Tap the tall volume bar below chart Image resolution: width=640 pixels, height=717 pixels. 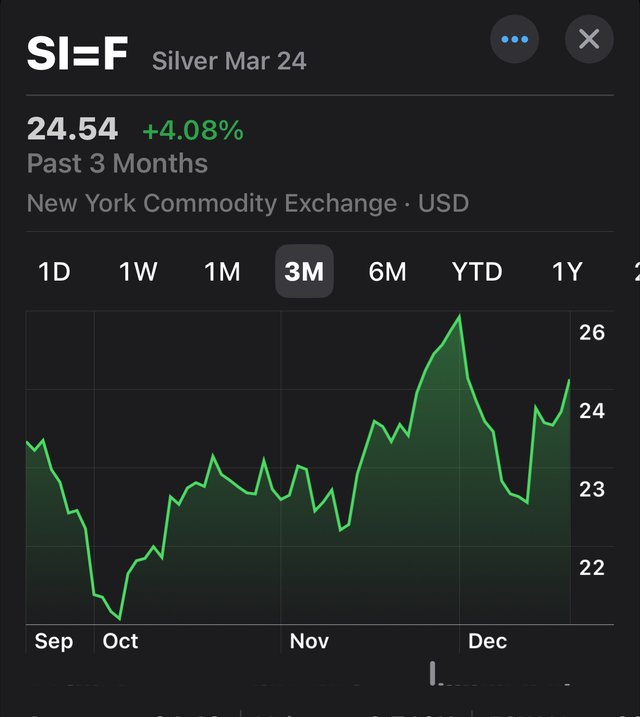[432, 673]
